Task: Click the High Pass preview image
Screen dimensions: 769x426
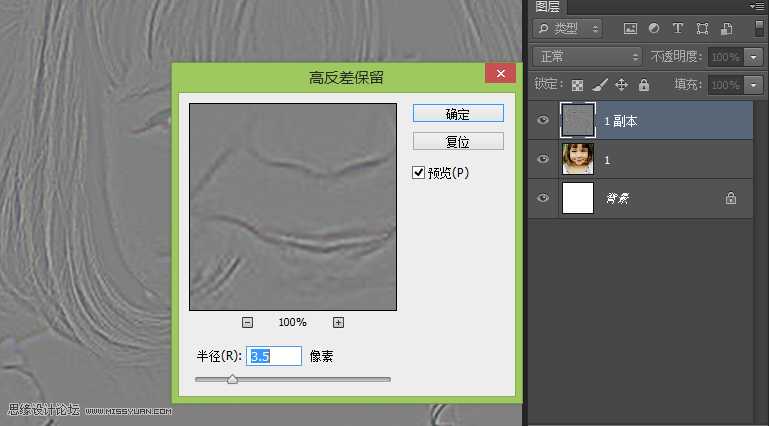Action: point(293,207)
